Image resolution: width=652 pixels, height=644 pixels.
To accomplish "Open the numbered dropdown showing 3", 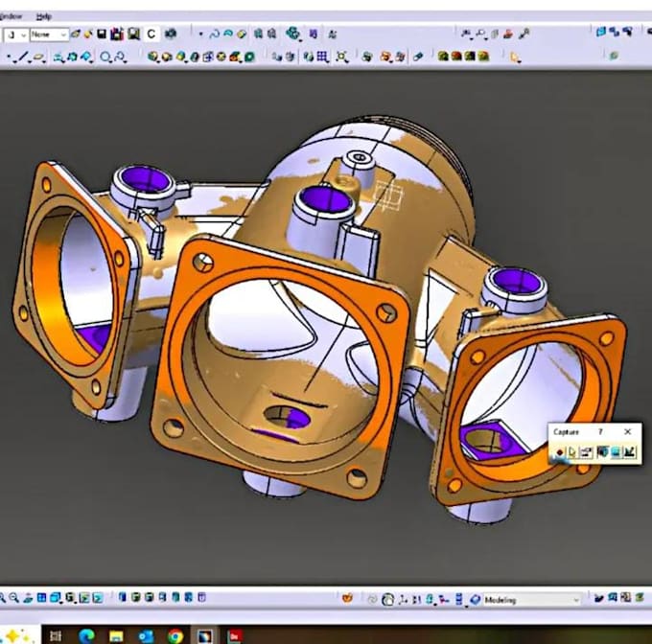I will click(x=15, y=34).
